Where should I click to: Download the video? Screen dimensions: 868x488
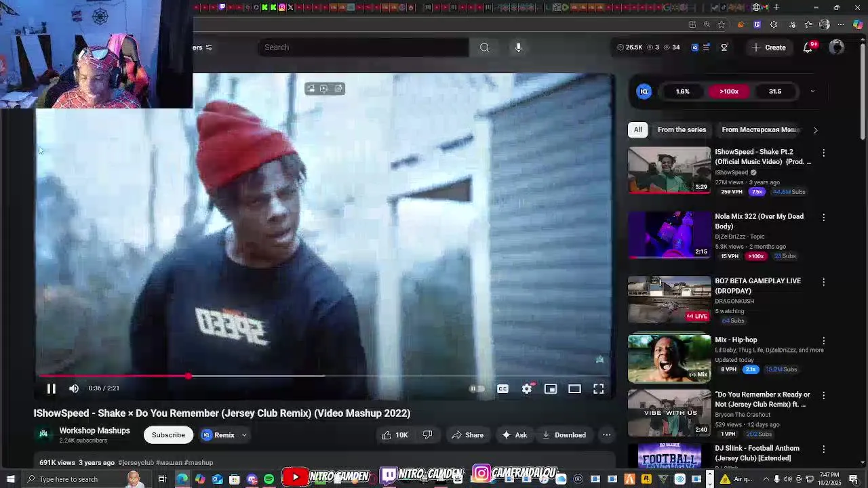[563, 435]
